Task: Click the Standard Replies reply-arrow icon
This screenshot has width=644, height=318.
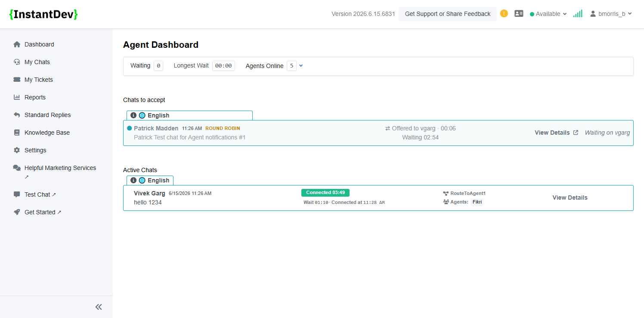Action: coord(17,115)
